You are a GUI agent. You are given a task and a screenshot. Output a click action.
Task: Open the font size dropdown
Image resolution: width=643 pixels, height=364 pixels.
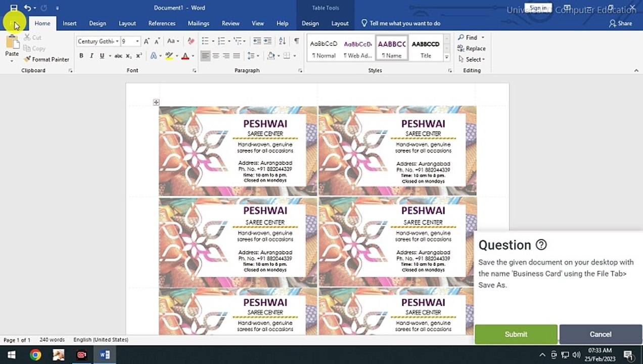coord(137,41)
